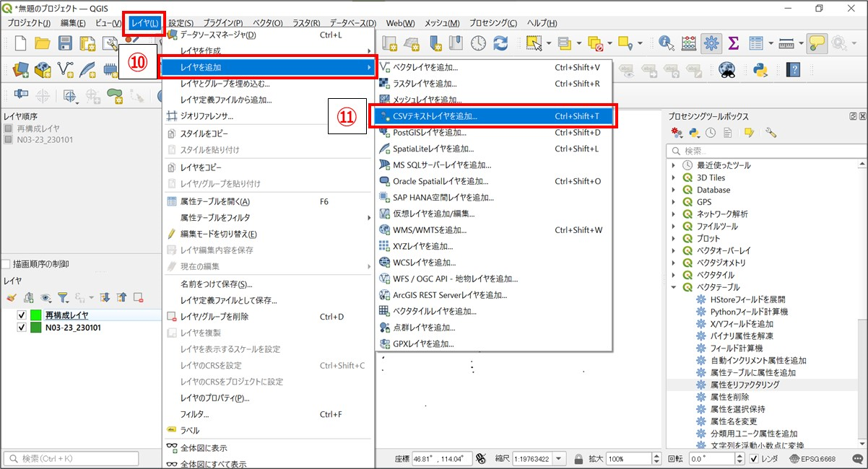Open attribute table toolbar icon
Screen dimensions: 868x469
tap(756, 44)
